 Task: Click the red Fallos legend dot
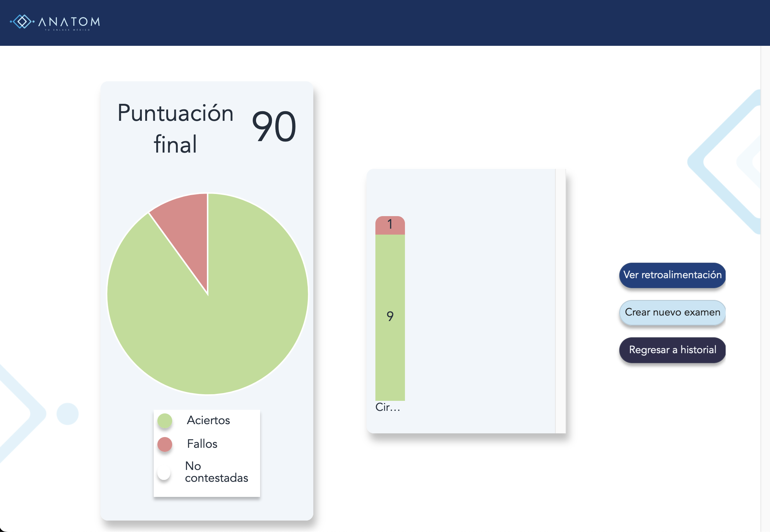pyautogui.click(x=165, y=444)
